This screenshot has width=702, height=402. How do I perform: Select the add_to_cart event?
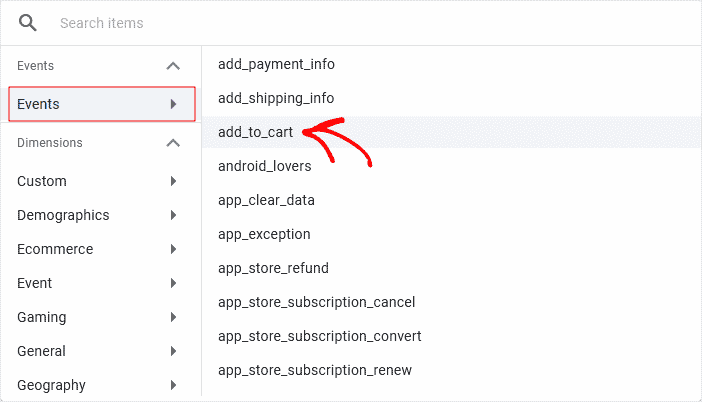tap(256, 132)
